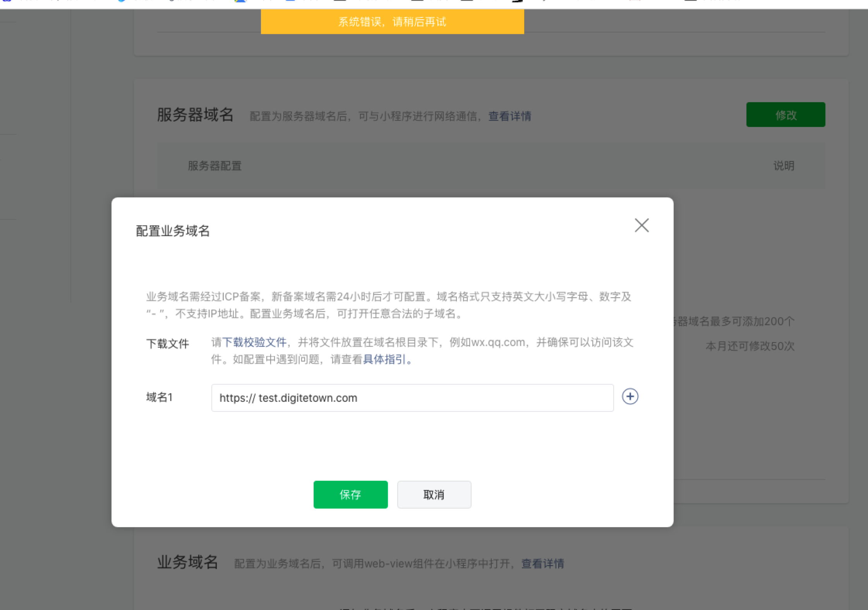Click the 服务器域名 section heading
868x610 pixels.
point(195,115)
